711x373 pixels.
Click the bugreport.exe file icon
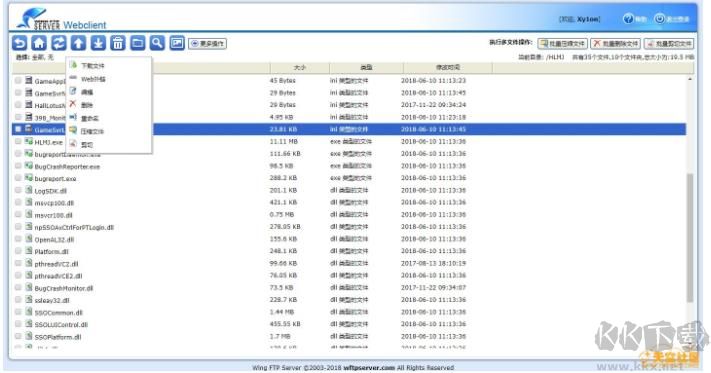click(29, 178)
